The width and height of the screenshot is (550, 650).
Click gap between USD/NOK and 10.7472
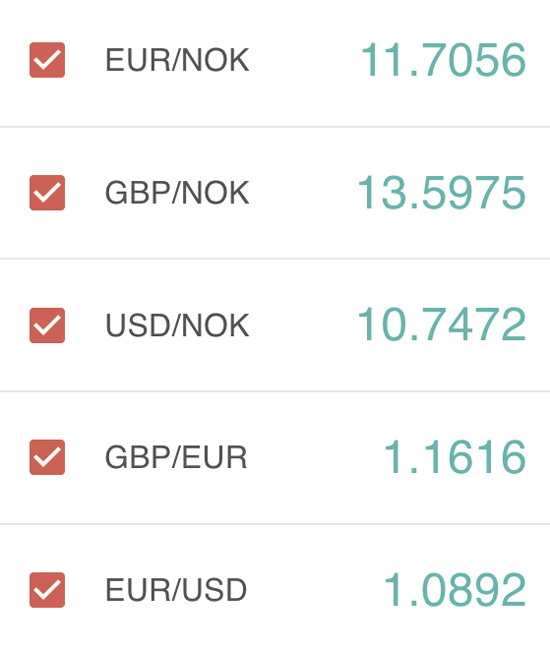(x=303, y=325)
